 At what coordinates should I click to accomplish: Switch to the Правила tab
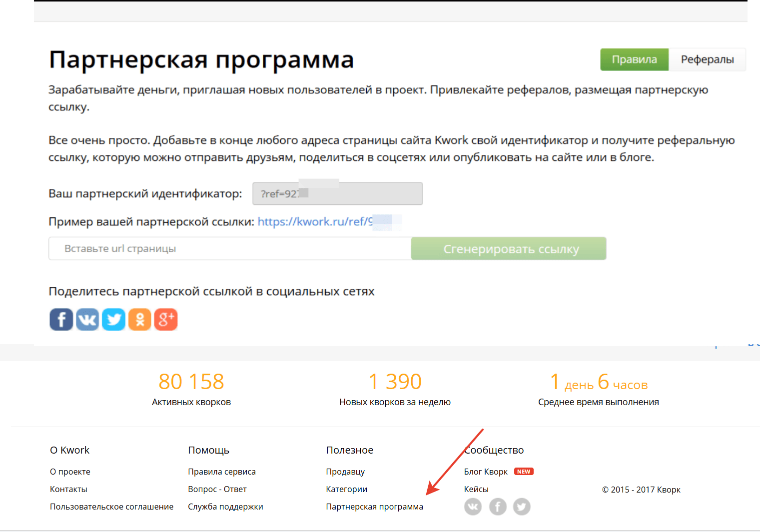[634, 59]
